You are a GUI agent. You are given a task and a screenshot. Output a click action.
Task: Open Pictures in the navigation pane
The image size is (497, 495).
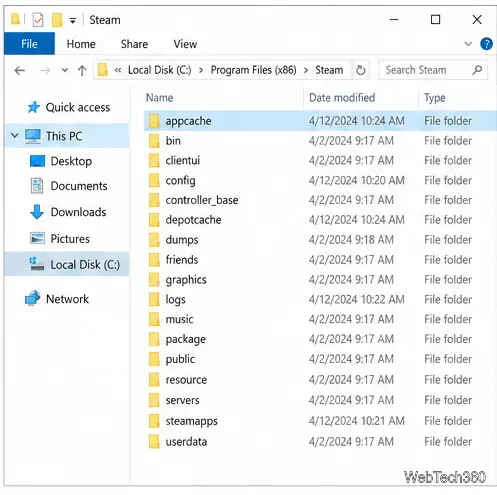pos(70,239)
